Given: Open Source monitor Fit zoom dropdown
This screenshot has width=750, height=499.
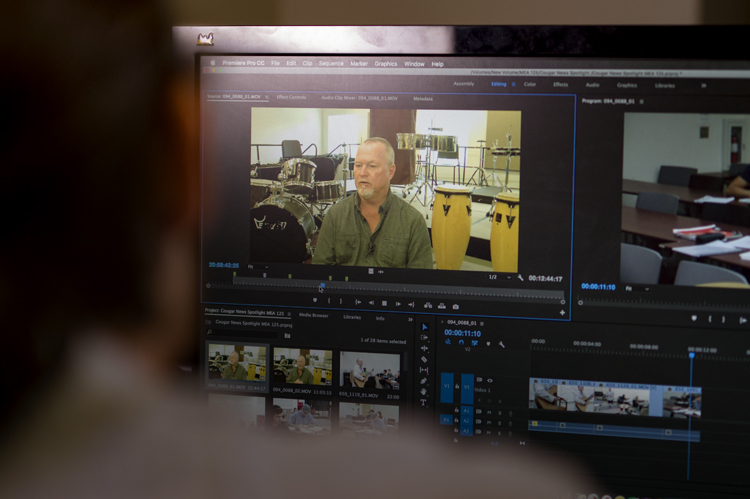Looking at the screenshot, I should click(258, 266).
